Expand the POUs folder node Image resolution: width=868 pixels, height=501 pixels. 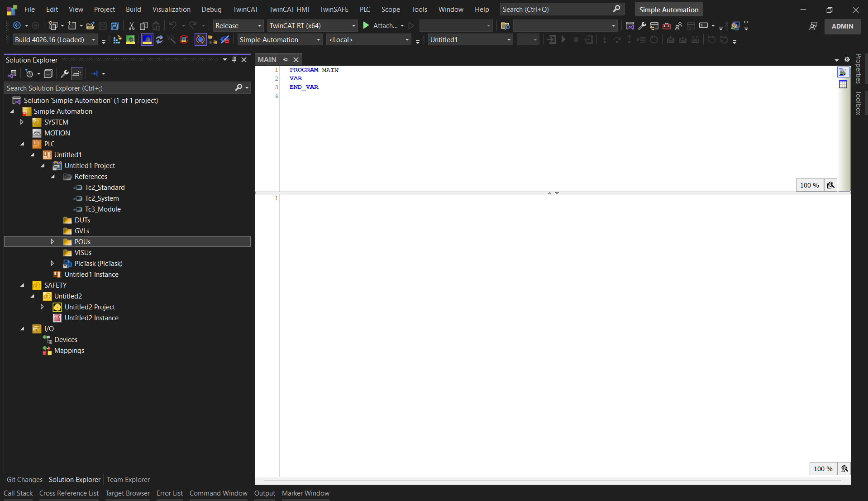coord(52,242)
